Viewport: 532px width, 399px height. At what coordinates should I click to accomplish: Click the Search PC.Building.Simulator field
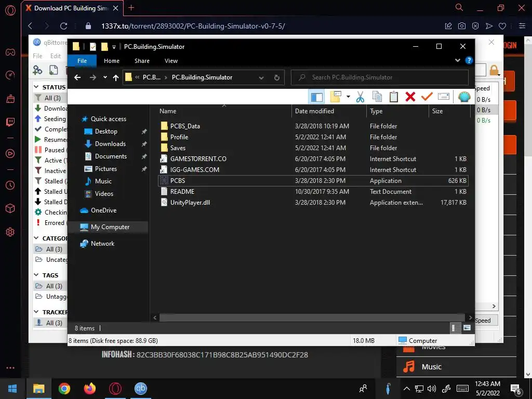380,77
